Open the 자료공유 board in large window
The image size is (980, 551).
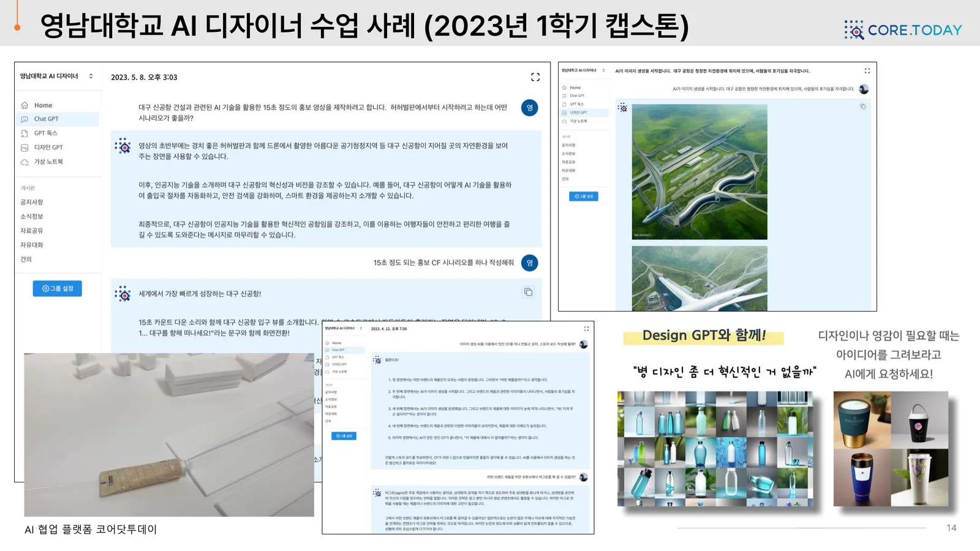point(32,231)
